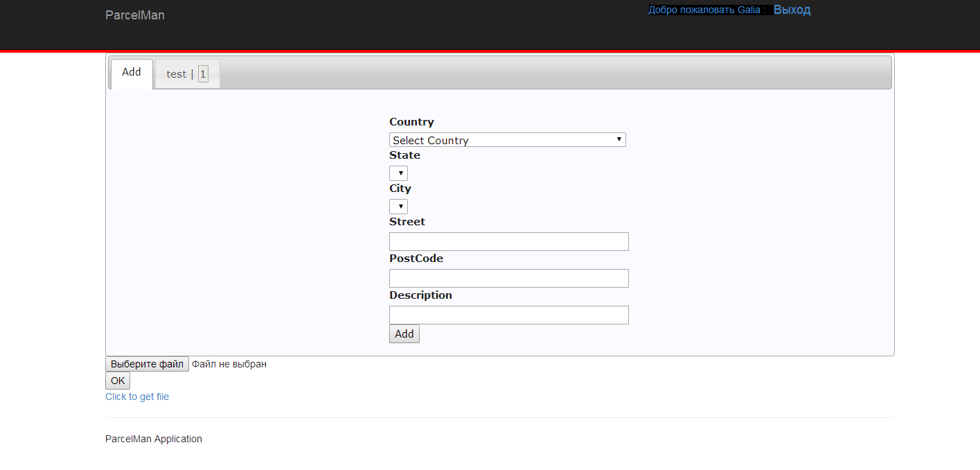Click the Description input box

coord(509,315)
